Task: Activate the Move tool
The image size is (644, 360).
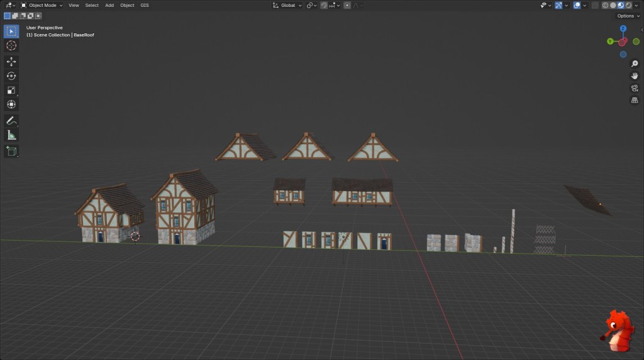Action: 11,62
